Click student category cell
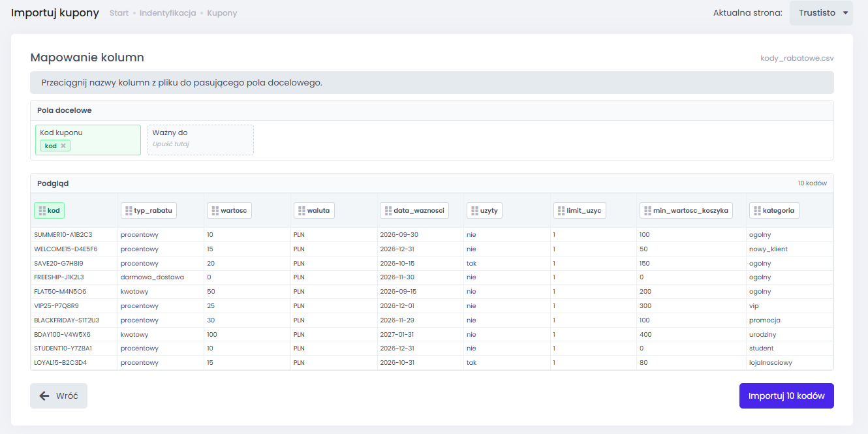The height and width of the screenshot is (434, 868). [x=762, y=348]
